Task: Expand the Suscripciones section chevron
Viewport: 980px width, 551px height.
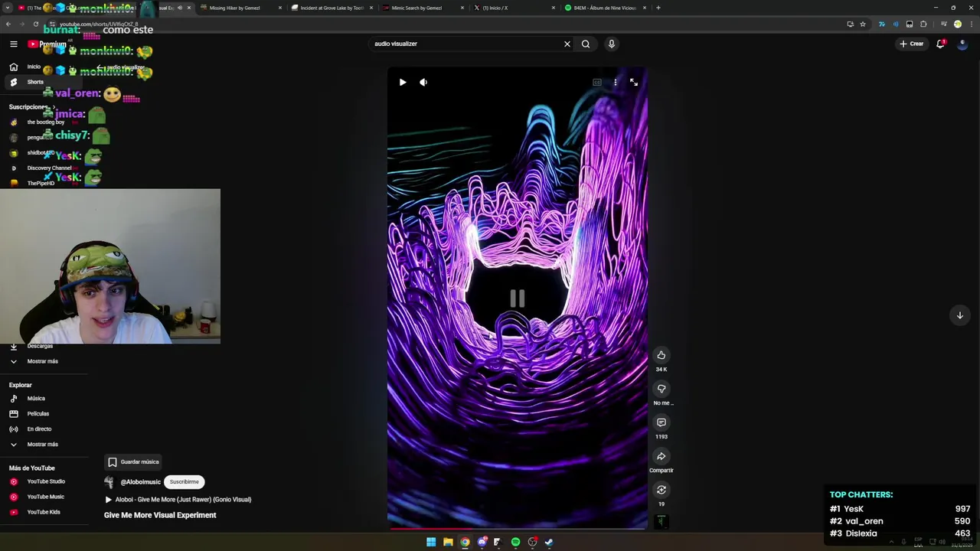Action: click(53, 107)
